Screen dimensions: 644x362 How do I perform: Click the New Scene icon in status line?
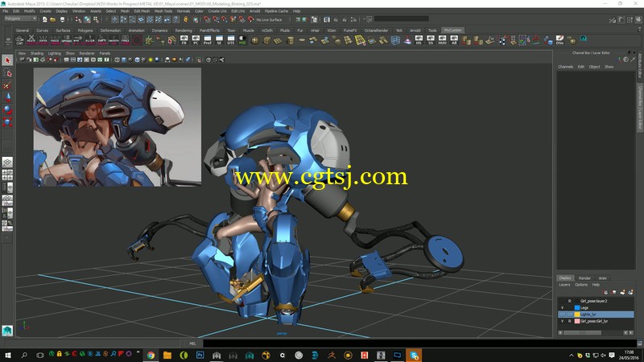[x=45, y=19]
